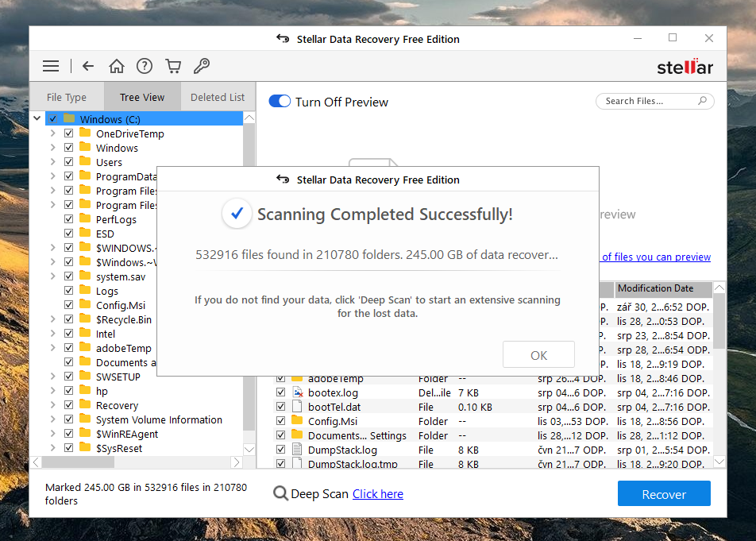Screen dimensions: 756x541
Task: Open the Home icon
Action: pyautogui.click(x=116, y=66)
